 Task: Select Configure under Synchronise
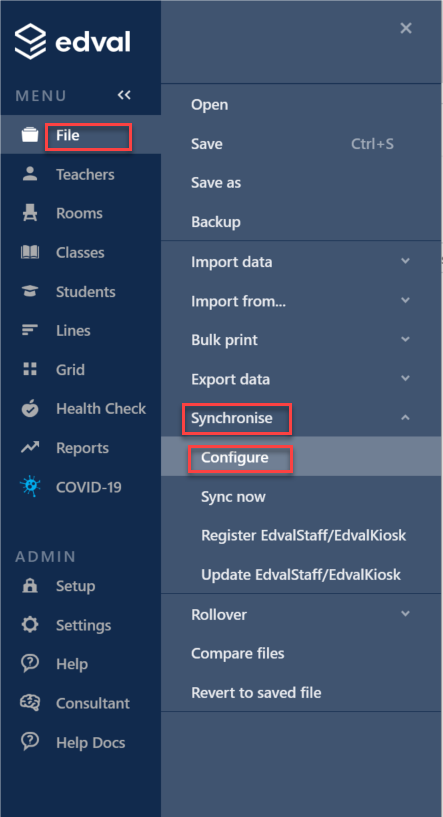[235, 457]
